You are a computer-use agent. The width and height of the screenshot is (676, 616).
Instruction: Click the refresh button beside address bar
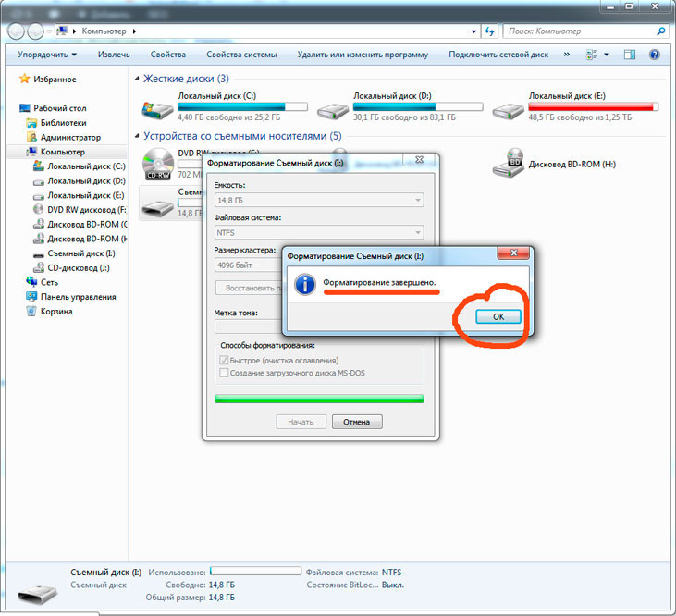[x=489, y=31]
